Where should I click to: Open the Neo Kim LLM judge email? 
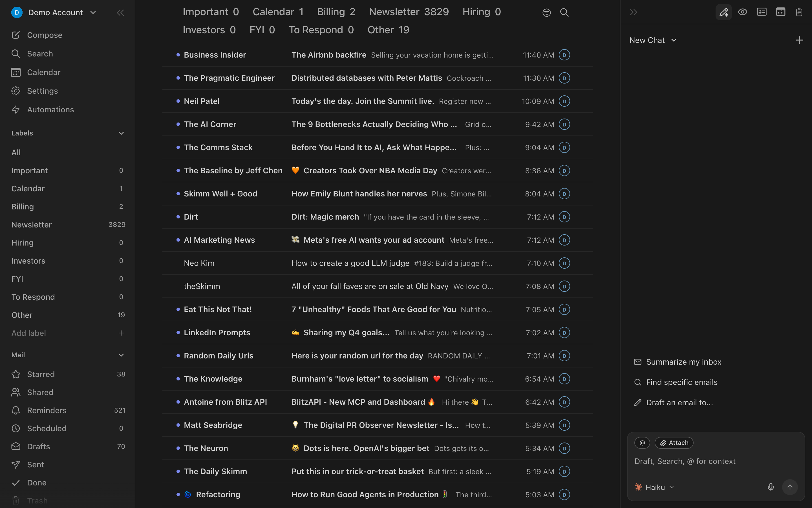[x=377, y=263]
